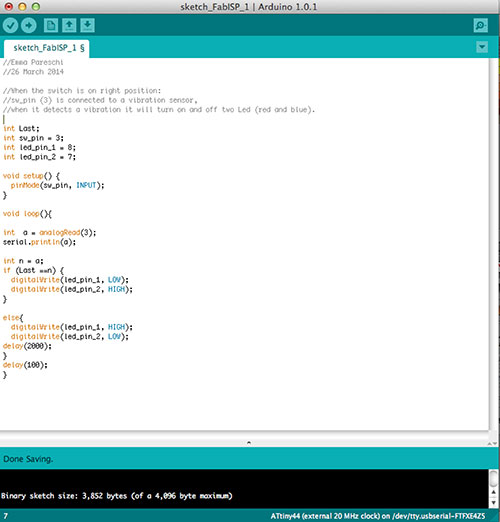Click the console scrollbar up arrow

click(x=494, y=492)
